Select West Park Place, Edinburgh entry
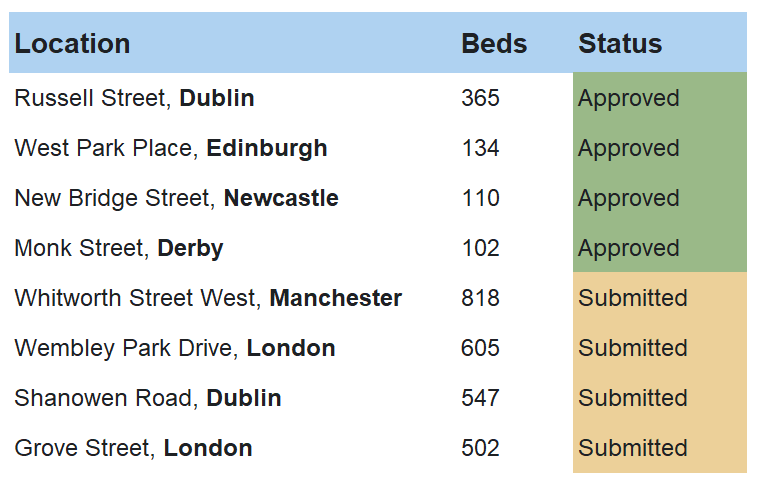 [171, 148]
